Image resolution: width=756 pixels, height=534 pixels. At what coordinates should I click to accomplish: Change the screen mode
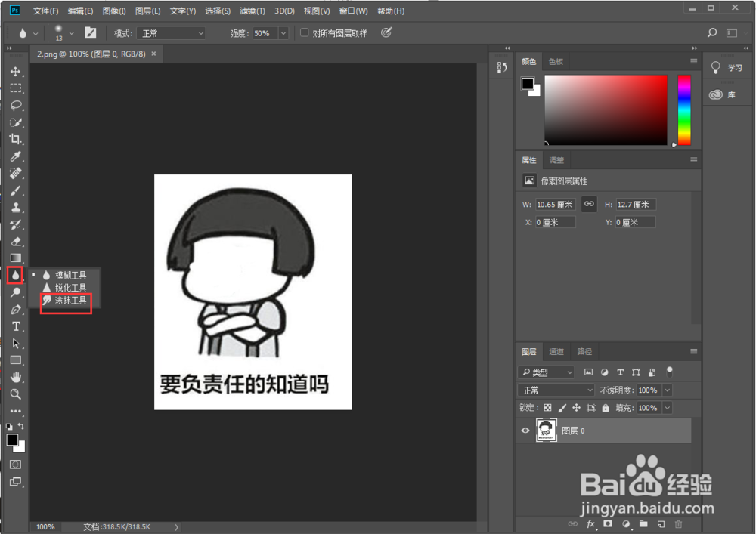coord(15,482)
